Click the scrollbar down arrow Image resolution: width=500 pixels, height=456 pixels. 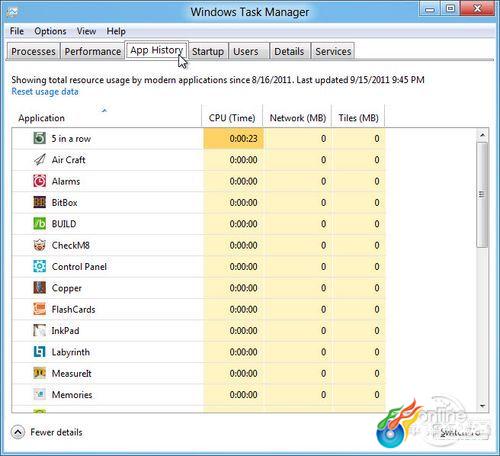click(482, 406)
